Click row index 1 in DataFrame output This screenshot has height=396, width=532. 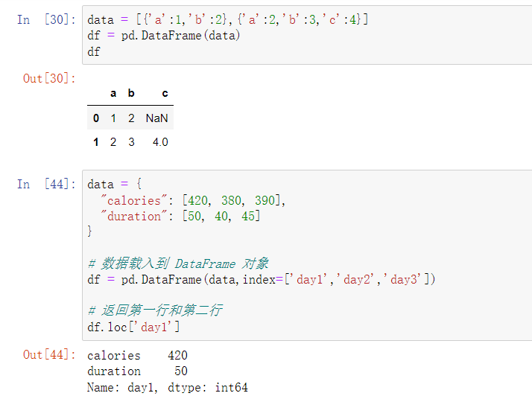(x=96, y=141)
